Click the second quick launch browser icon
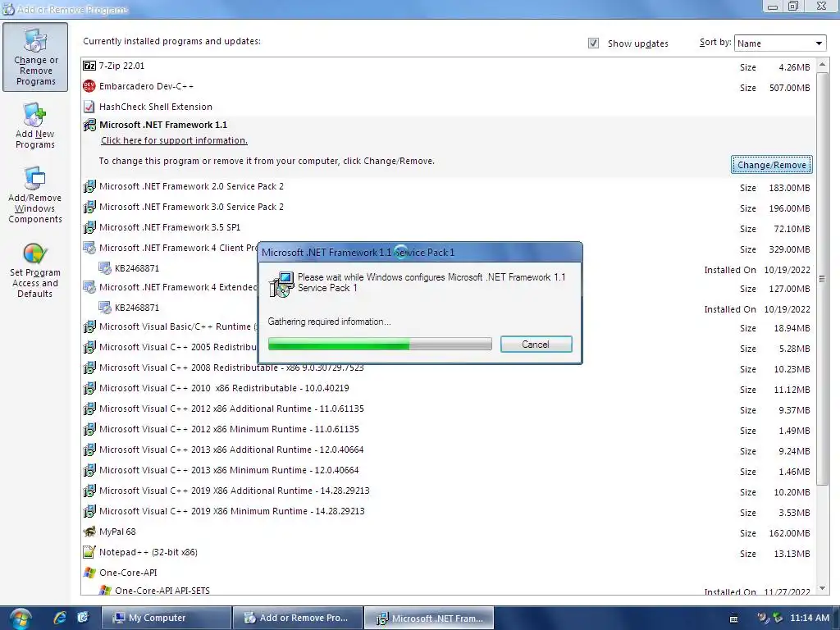 point(83,618)
